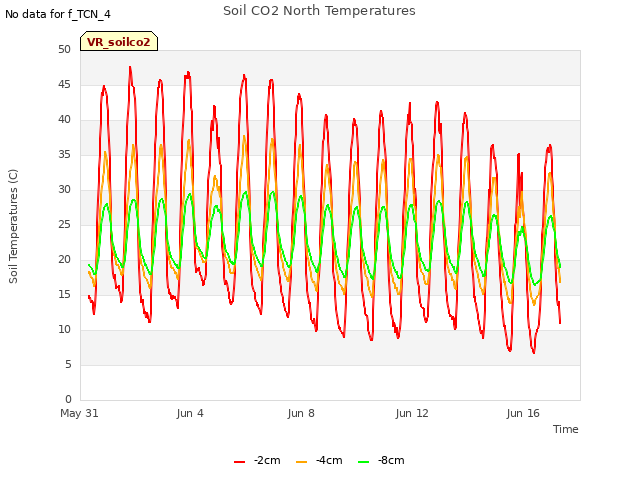Viewport: 640px width, 480px height.
Task: Click the 45 y-axis tick label
Action: [64, 84]
